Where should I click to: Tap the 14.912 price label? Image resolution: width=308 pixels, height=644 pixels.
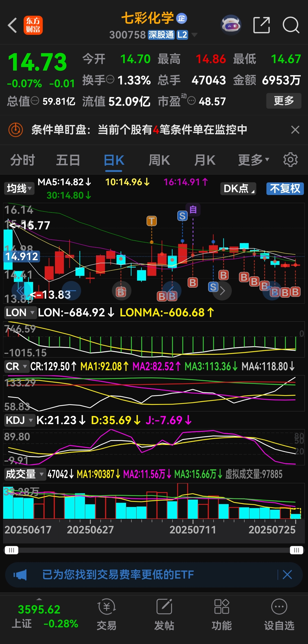click(x=22, y=256)
